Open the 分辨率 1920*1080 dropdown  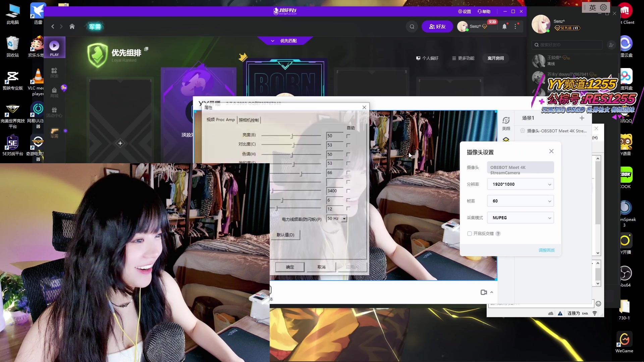520,184
